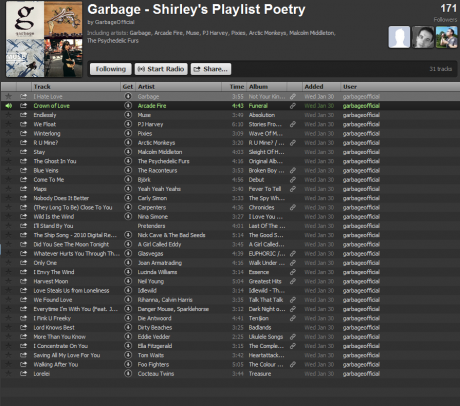Select artist Die Antwoord

click(154, 318)
